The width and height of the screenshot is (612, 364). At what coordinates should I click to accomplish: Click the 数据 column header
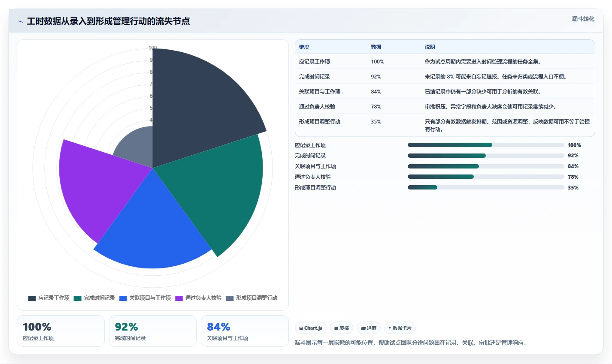pyautogui.click(x=376, y=47)
